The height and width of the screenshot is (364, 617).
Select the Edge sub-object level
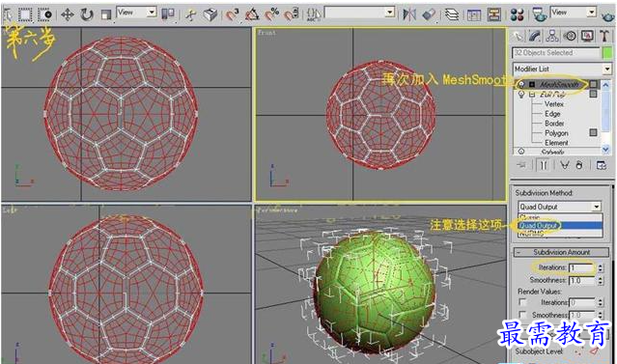point(552,114)
